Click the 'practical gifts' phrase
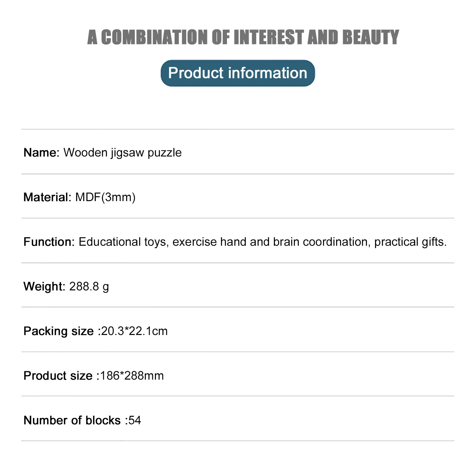 (x=410, y=242)
